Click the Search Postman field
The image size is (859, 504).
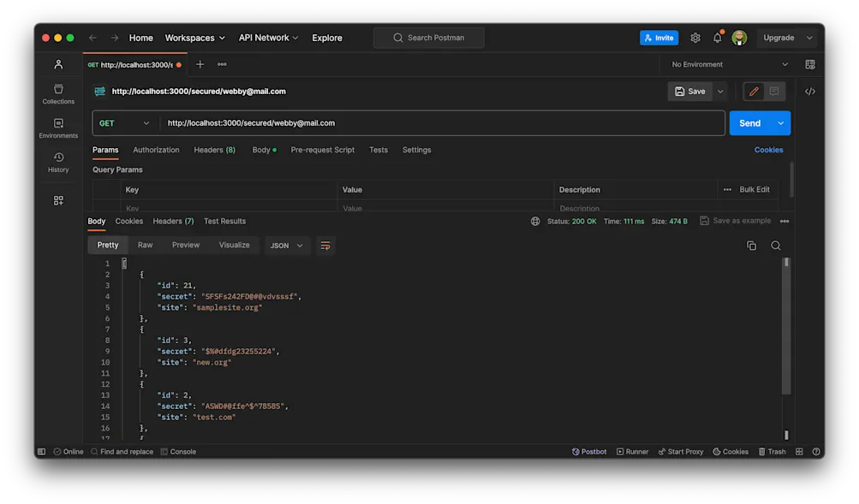tap(429, 38)
